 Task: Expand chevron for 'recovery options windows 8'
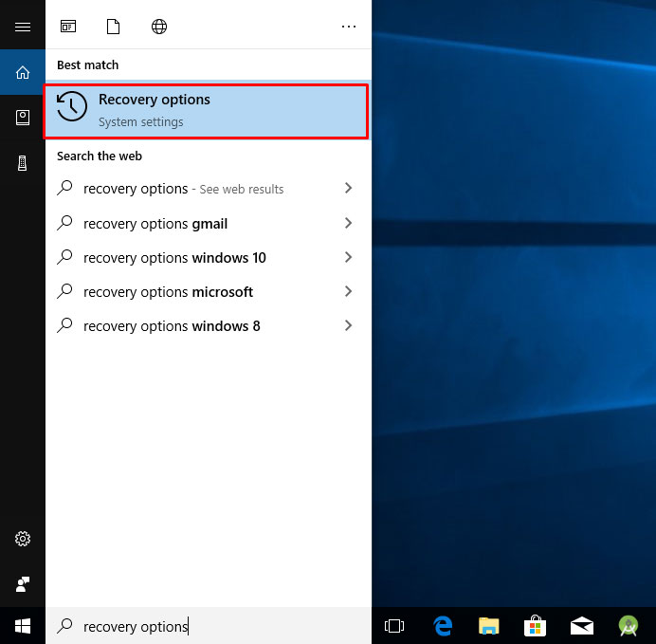pyautogui.click(x=348, y=325)
